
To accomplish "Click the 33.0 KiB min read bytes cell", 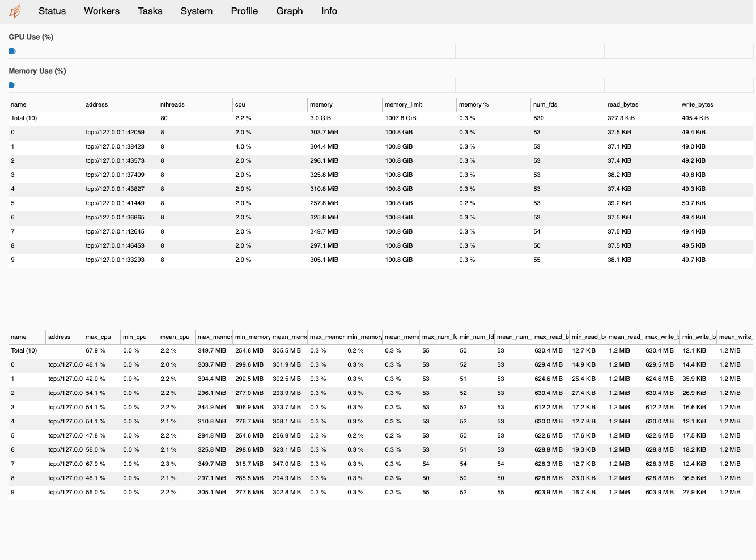I will pos(584,478).
